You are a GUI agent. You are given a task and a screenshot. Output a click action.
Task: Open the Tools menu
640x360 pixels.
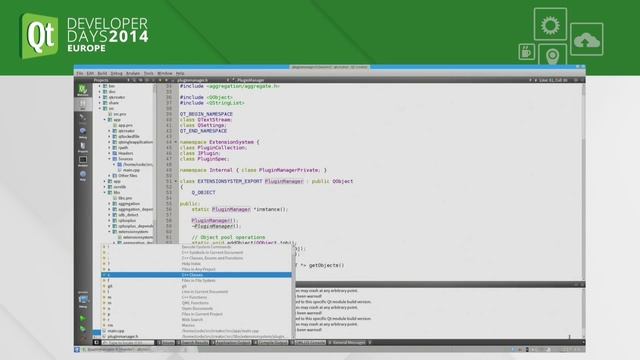tap(149, 73)
